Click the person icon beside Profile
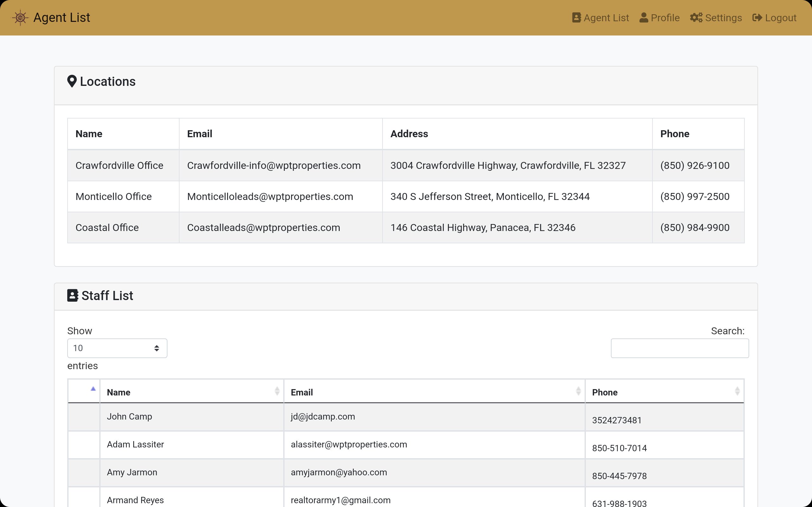The height and width of the screenshot is (507, 812). [x=643, y=17]
